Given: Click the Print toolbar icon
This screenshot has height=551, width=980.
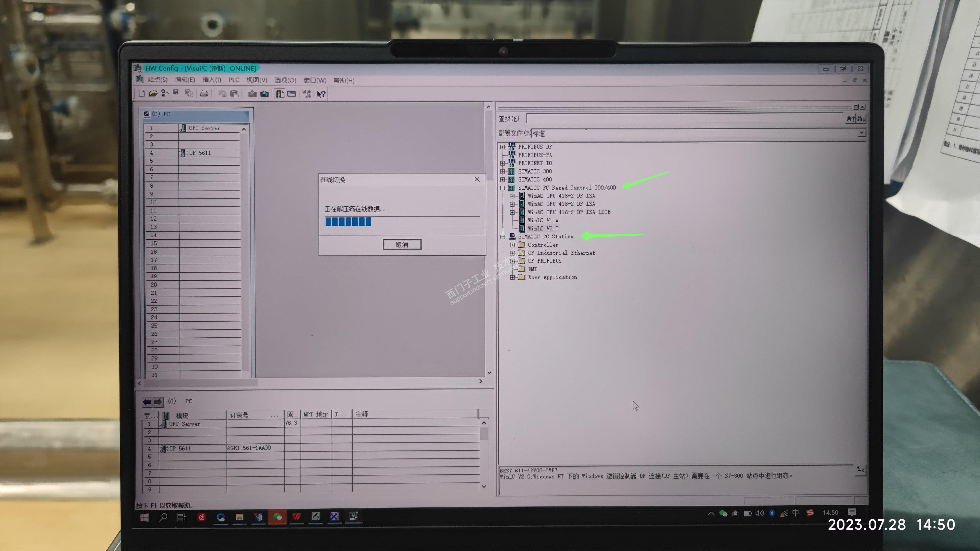Looking at the screenshot, I should tap(204, 94).
